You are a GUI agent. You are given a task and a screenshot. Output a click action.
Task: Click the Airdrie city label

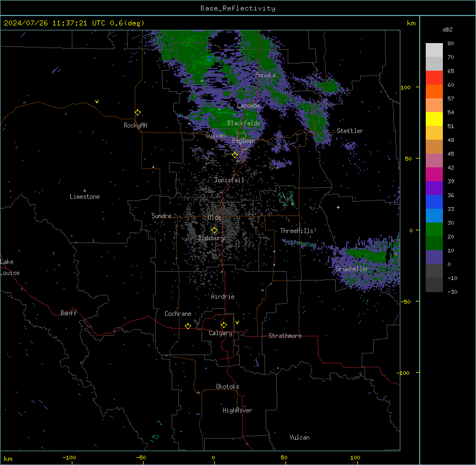223,297
